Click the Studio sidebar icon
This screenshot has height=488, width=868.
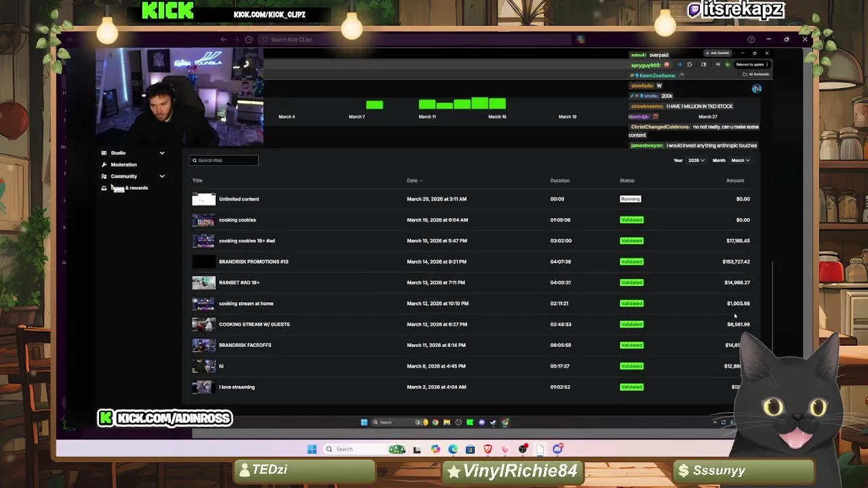(104, 153)
